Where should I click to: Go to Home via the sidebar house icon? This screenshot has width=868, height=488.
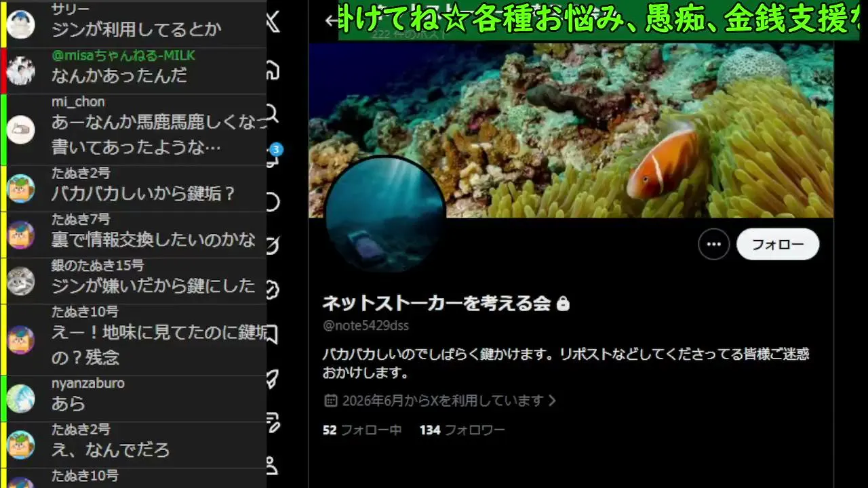click(x=273, y=69)
